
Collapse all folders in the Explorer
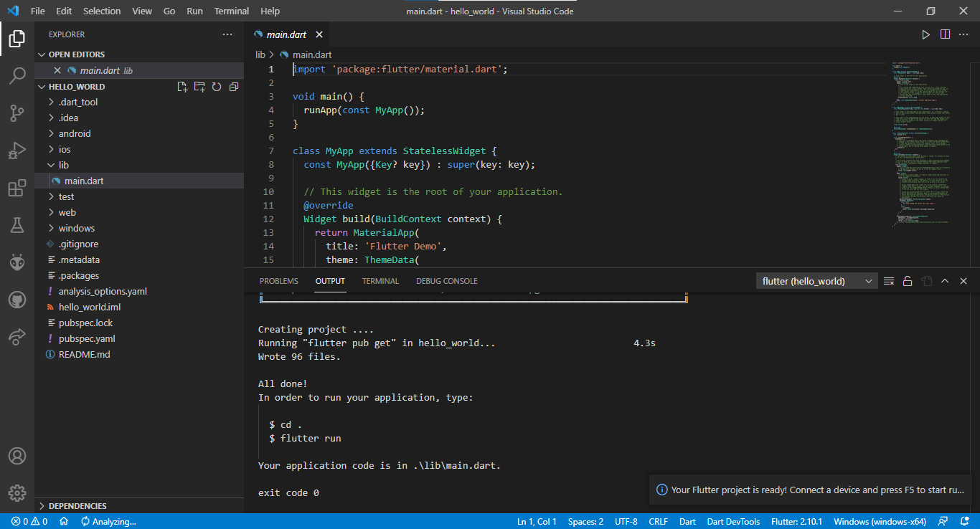(x=233, y=86)
